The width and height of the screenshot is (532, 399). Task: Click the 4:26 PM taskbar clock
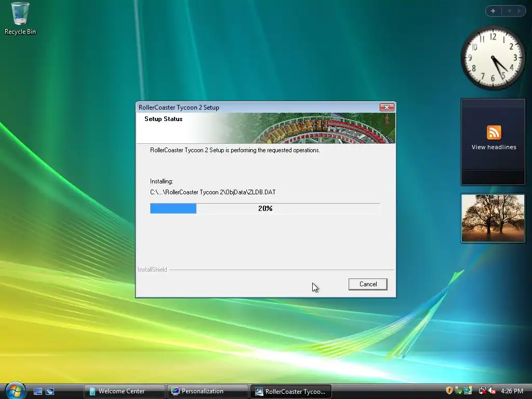512,391
